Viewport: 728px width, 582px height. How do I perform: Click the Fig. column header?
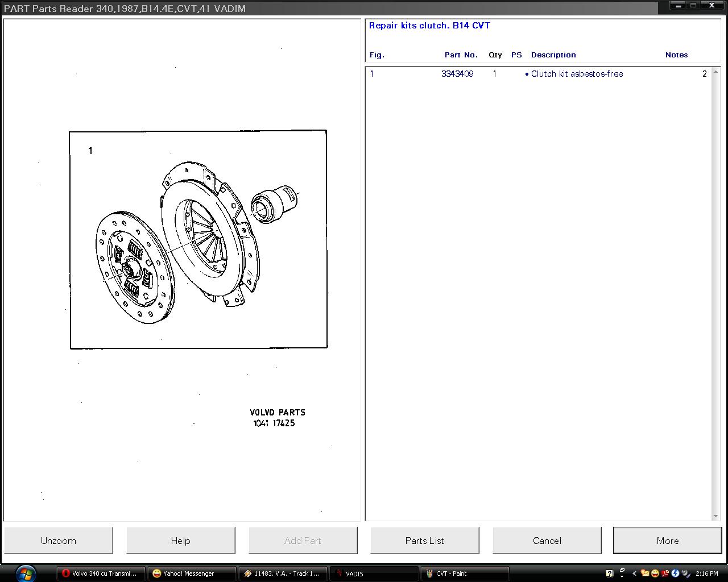[377, 55]
